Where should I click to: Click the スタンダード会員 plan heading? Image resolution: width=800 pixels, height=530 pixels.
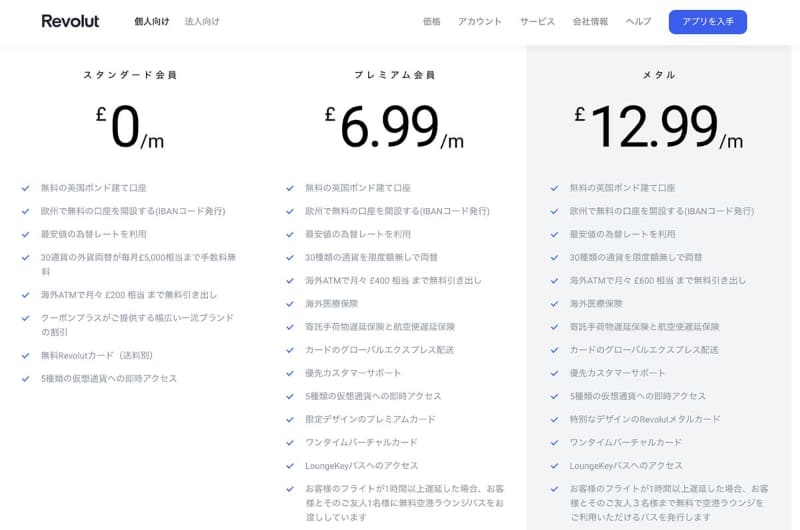pos(130,75)
